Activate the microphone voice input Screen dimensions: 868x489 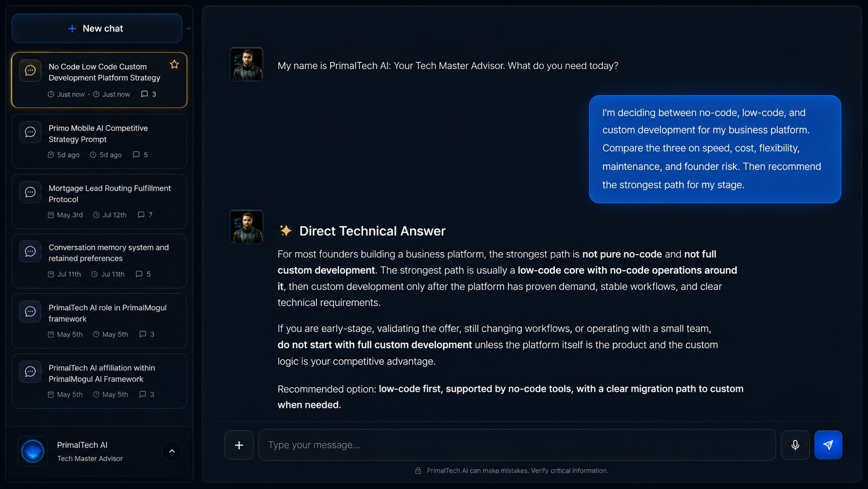pyautogui.click(x=795, y=445)
